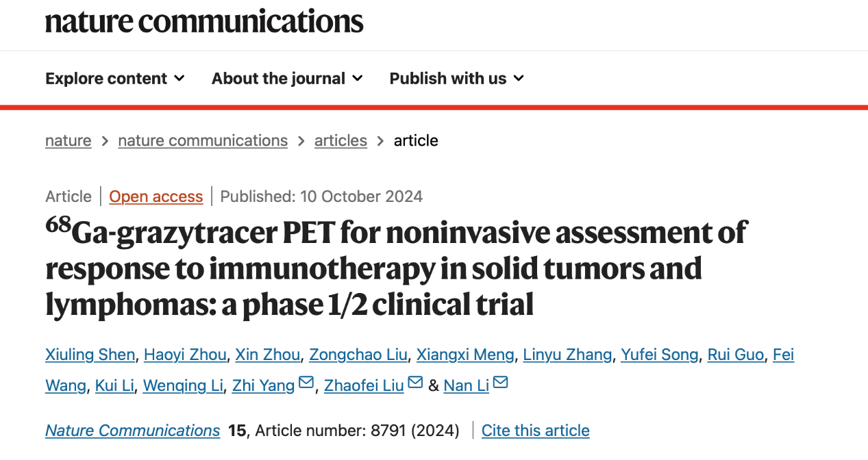Image resolution: width=868 pixels, height=460 pixels.
Task: Open author Zongchao Liu's profile
Action: [358, 355]
